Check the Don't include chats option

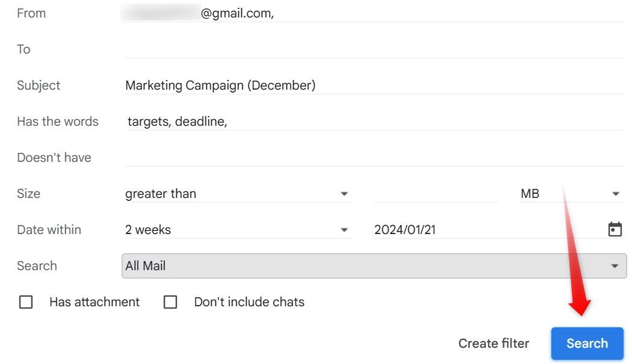pos(170,302)
